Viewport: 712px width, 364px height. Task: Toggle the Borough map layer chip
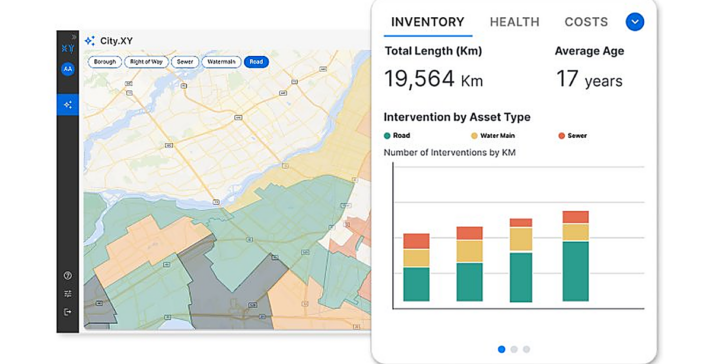[105, 62]
